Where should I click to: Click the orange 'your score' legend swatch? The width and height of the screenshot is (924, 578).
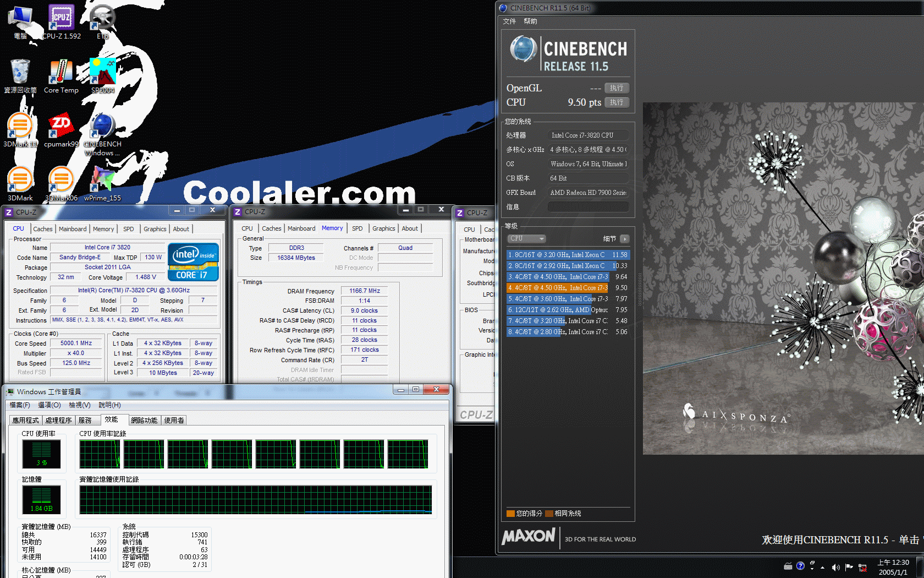[x=510, y=514]
